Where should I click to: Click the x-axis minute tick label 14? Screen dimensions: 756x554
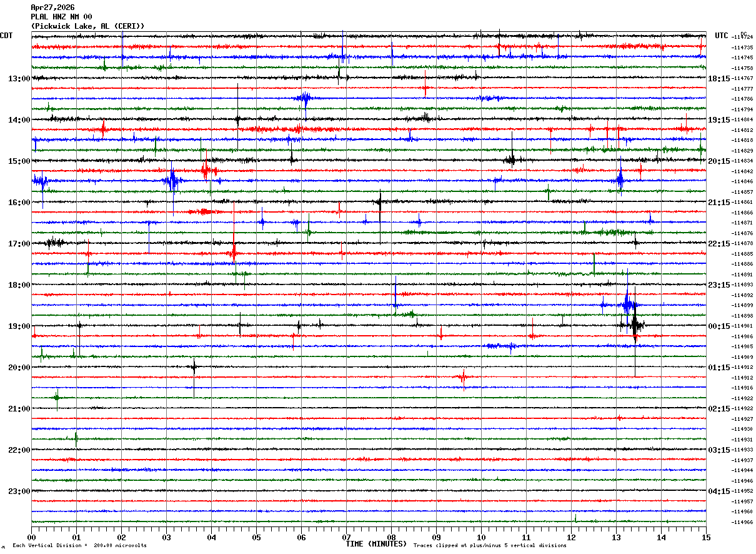[x=661, y=537]
